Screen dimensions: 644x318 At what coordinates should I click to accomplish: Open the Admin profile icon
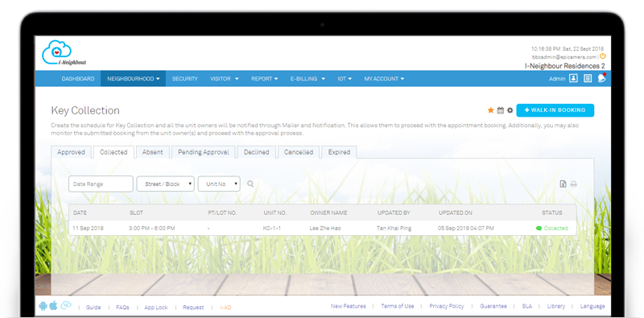[x=573, y=78]
